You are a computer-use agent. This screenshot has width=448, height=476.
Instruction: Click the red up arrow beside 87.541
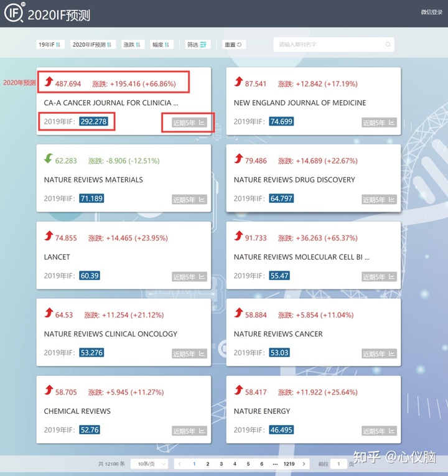[238, 82]
